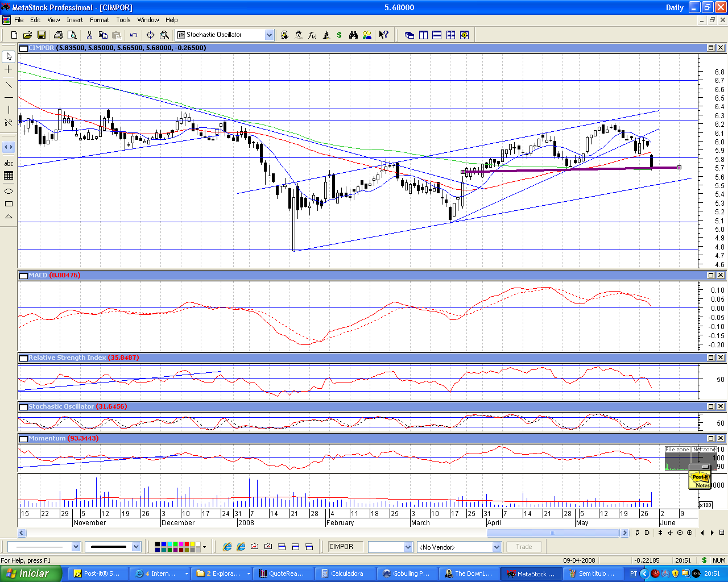The height and width of the screenshot is (582, 728).
Task: Open the Tools menu
Action: pos(123,20)
